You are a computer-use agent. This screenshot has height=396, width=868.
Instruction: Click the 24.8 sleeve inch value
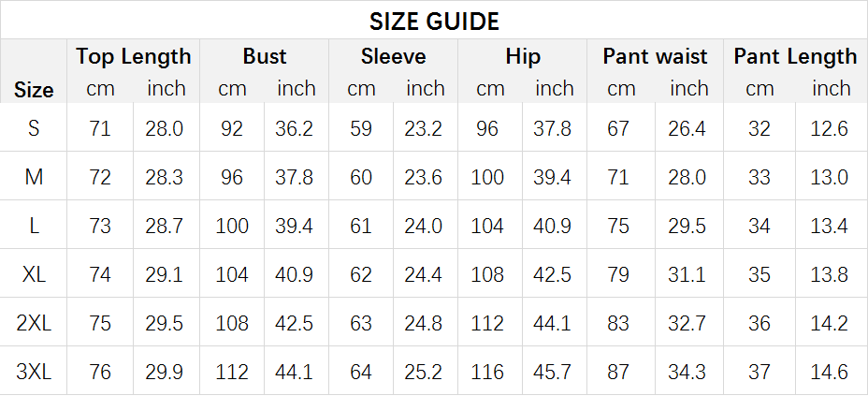tap(423, 323)
